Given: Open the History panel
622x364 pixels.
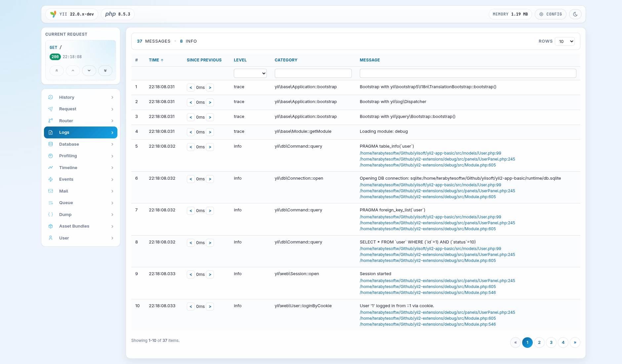Looking at the screenshot, I should (81, 97).
